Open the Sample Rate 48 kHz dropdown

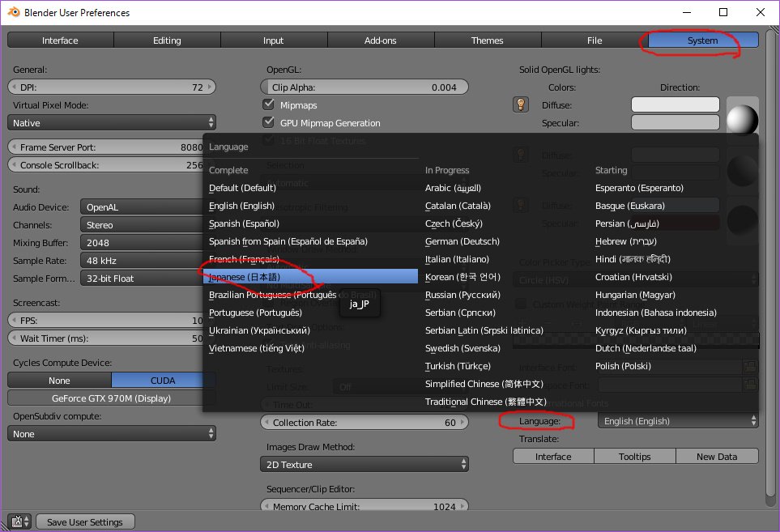(142, 261)
